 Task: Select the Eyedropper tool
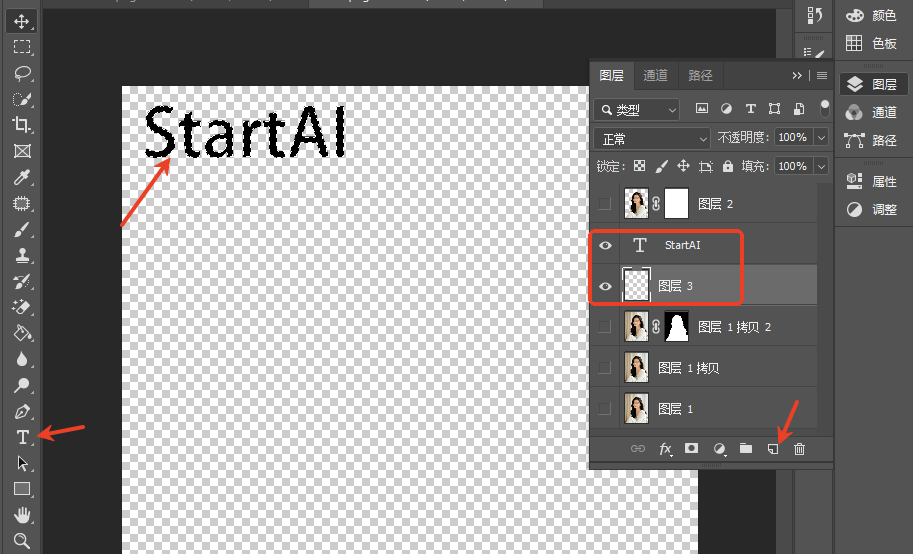pyautogui.click(x=22, y=177)
